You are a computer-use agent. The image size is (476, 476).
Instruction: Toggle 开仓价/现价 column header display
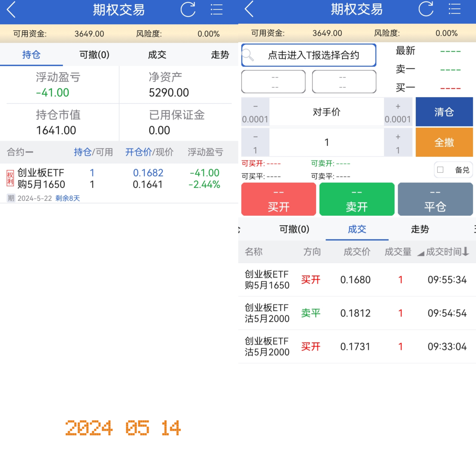click(x=149, y=152)
